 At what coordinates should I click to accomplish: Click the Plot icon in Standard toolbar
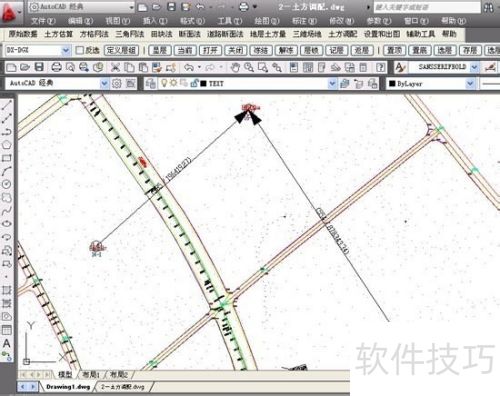(56, 68)
